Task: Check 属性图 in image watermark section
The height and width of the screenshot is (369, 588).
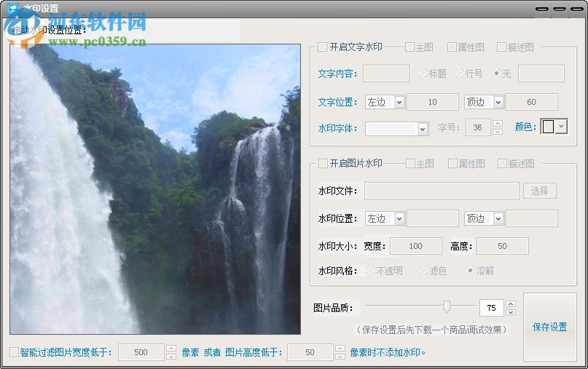Action: (x=453, y=164)
